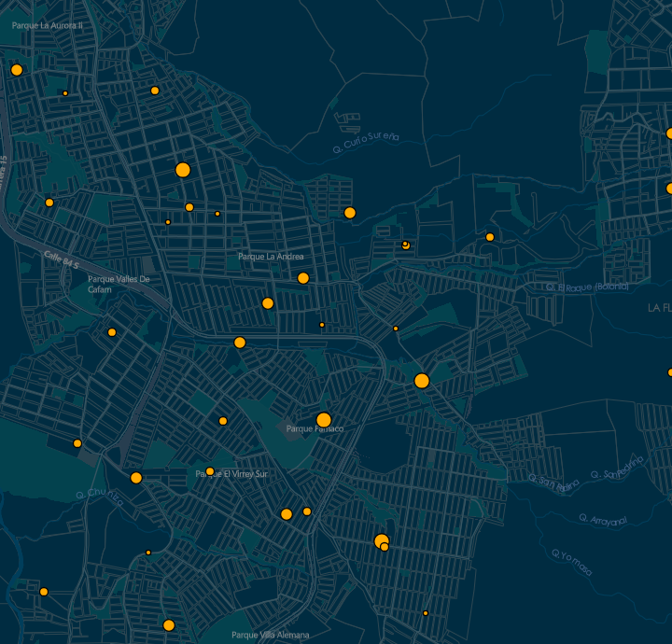Select the marker above the Parque Villa Alemana label

point(169,625)
